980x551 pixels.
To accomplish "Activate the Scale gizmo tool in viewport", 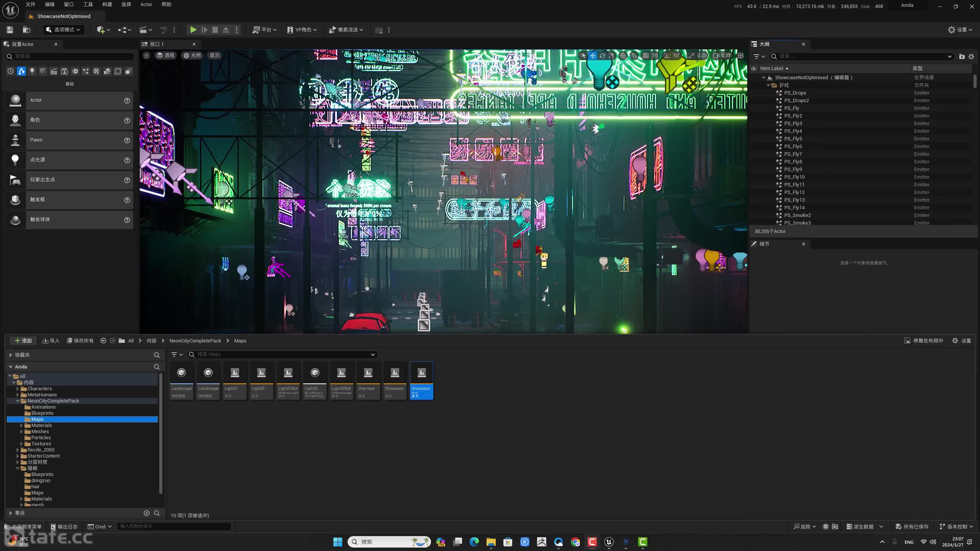I will click(x=611, y=55).
